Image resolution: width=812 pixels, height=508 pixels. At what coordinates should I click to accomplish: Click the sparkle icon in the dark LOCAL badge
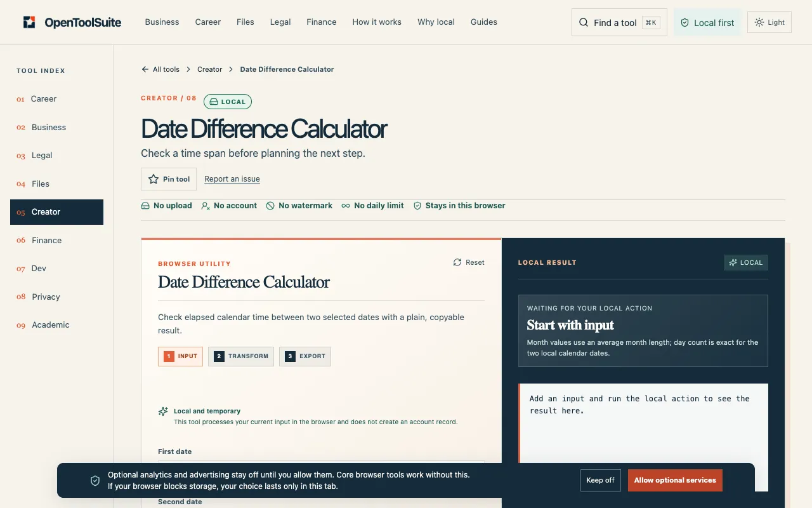[x=733, y=262]
